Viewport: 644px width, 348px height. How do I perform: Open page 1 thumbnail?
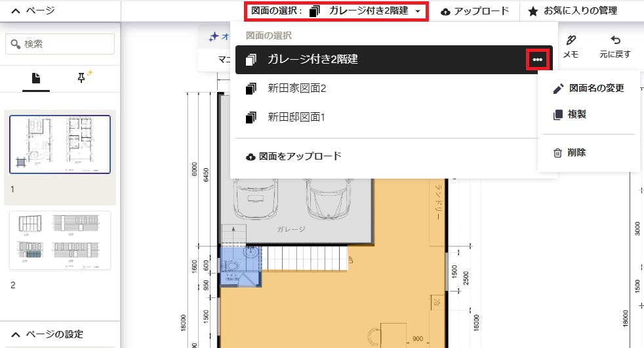[x=60, y=144]
